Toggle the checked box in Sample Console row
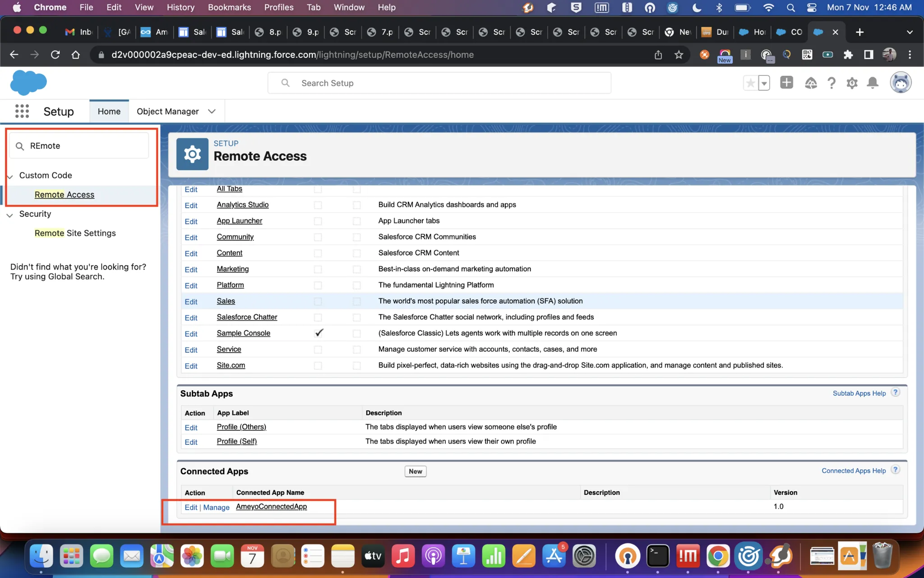Image resolution: width=924 pixels, height=578 pixels. tap(319, 333)
